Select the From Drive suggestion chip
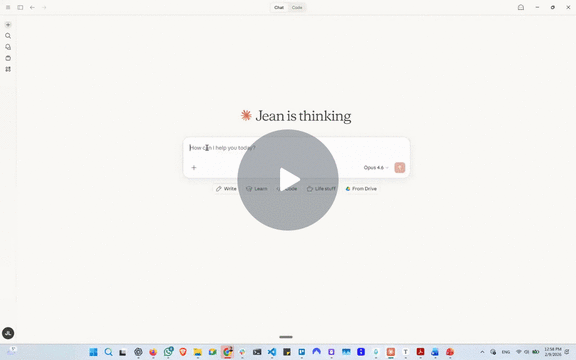576x360 pixels. [x=361, y=189]
